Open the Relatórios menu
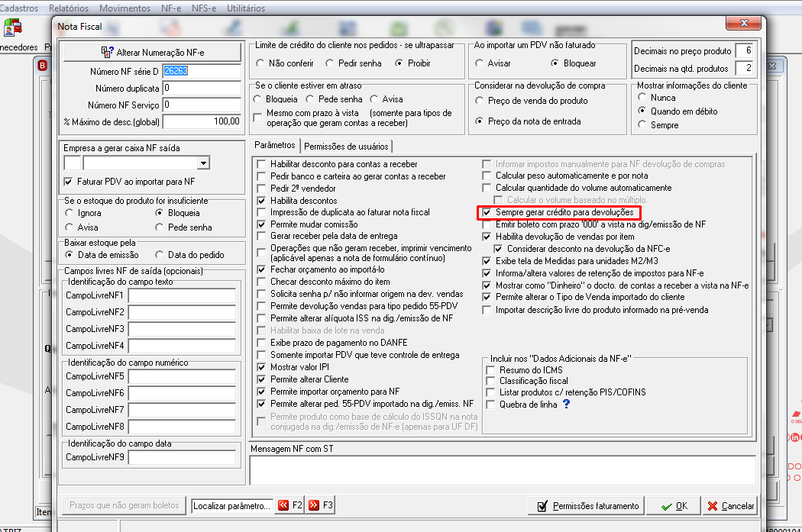Screen dimensions: 802x532 pyautogui.click(x=69, y=8)
